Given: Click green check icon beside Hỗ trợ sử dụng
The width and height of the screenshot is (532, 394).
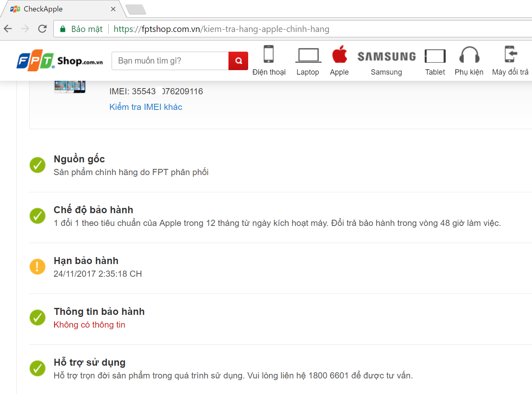Looking at the screenshot, I should (x=37, y=368).
